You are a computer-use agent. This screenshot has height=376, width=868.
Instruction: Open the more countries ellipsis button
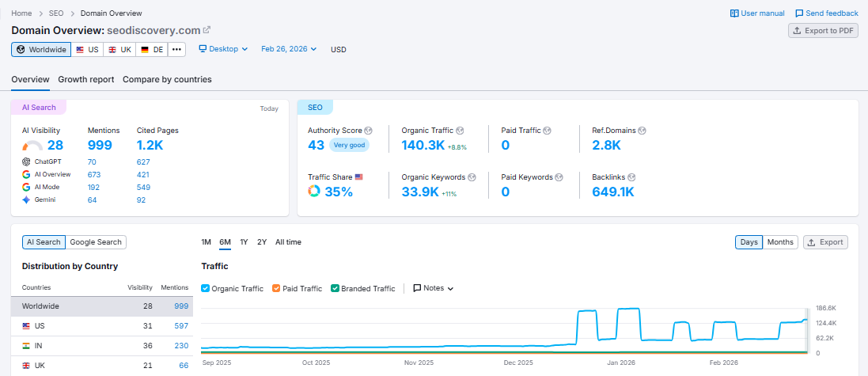[x=176, y=49]
